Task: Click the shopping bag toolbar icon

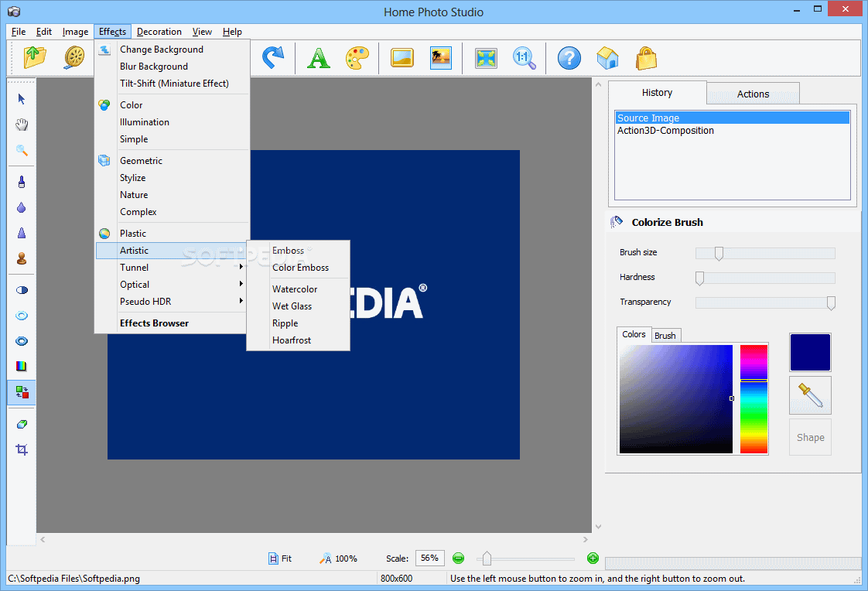Action: click(646, 58)
